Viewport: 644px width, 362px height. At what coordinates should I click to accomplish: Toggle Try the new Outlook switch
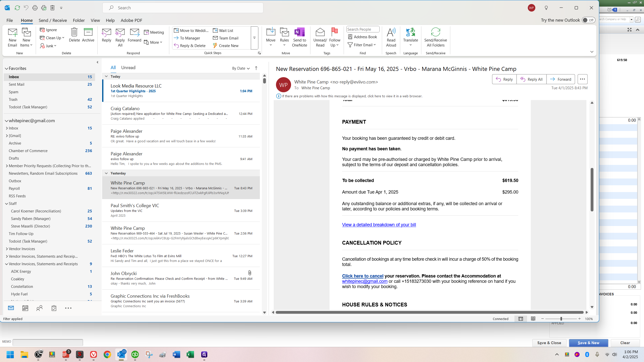click(x=588, y=20)
